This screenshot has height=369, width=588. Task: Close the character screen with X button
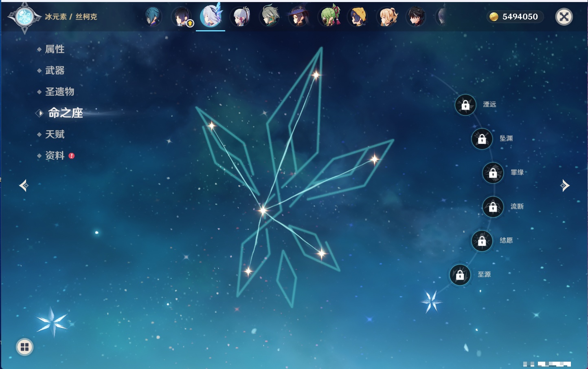coord(564,17)
